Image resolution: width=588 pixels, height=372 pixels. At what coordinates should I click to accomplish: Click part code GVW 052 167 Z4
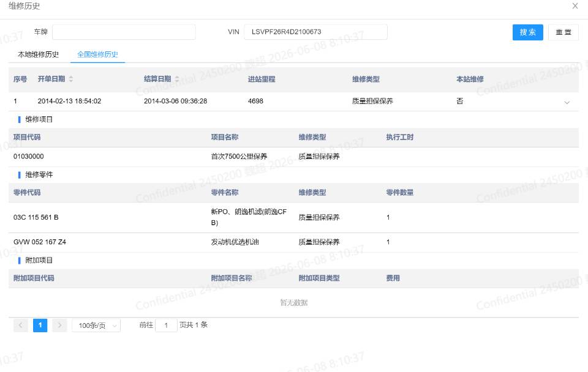pyautogui.click(x=40, y=242)
